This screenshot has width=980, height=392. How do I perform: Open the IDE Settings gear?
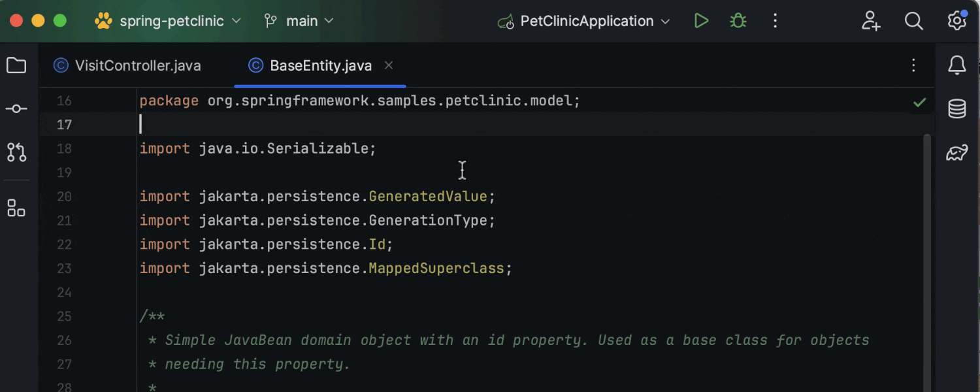pos(956,20)
